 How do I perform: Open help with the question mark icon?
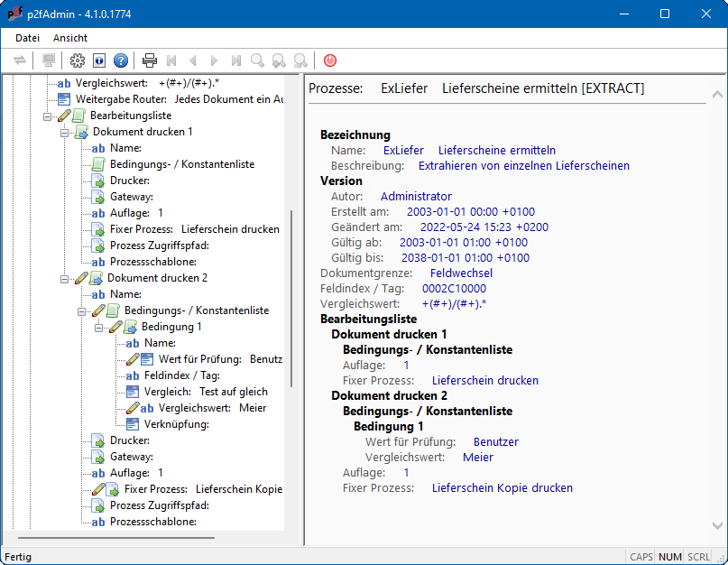[121, 60]
